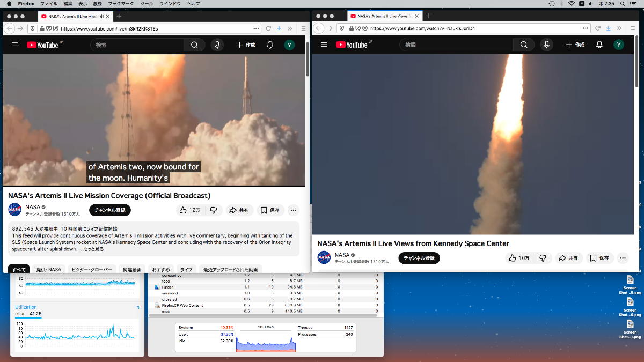Viewport: 644px width, 362px height.
Task: Open volume control in macOS menu bar
Action: 591,4
